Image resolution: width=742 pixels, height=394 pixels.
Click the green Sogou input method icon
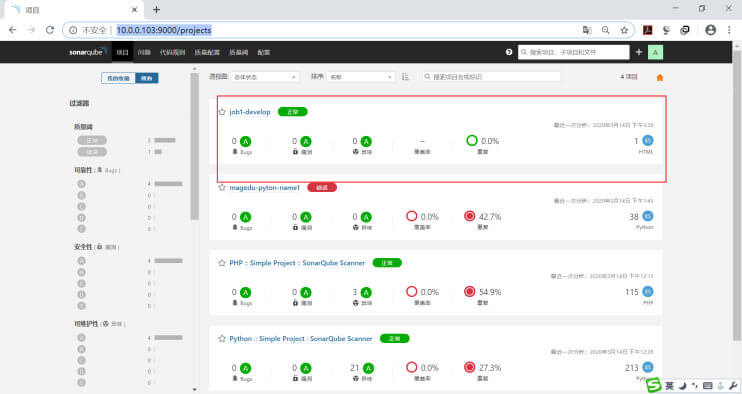pos(654,385)
